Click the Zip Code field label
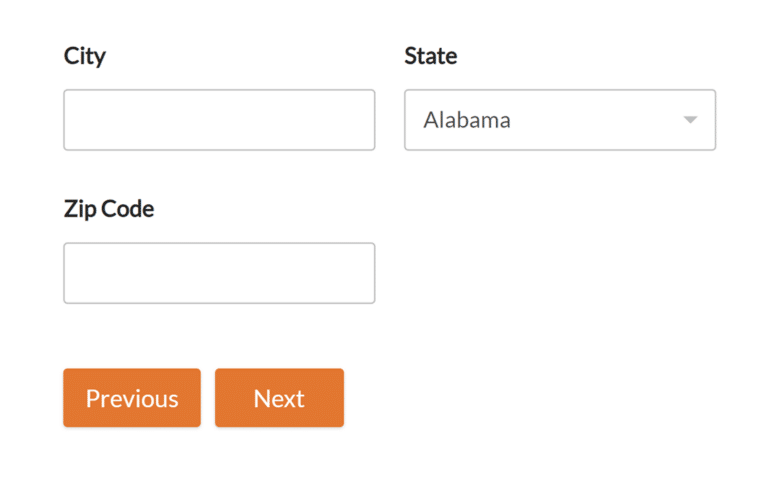This screenshot has width=768, height=487. [109, 209]
